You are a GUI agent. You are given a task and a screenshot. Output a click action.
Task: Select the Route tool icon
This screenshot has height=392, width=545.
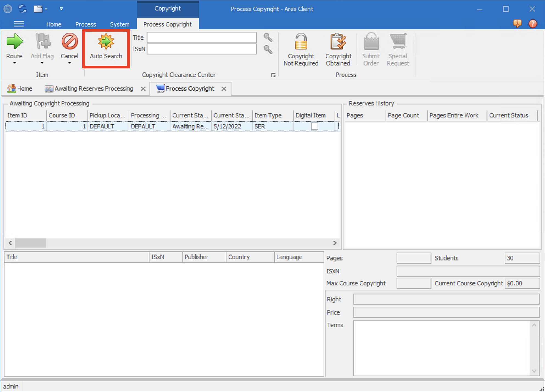[x=14, y=42]
